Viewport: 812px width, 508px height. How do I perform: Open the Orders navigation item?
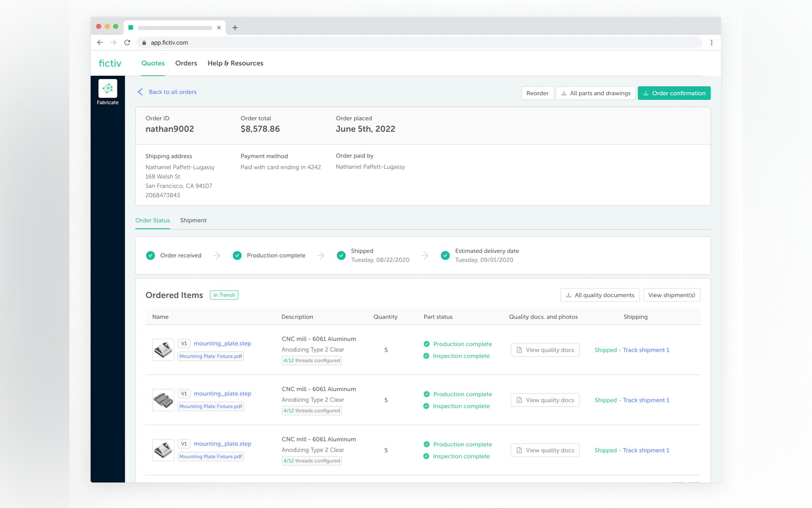[x=186, y=63]
